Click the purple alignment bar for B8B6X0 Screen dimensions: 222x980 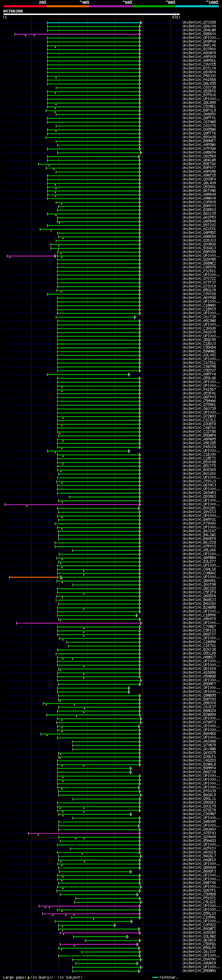pyautogui.click(x=77, y=34)
